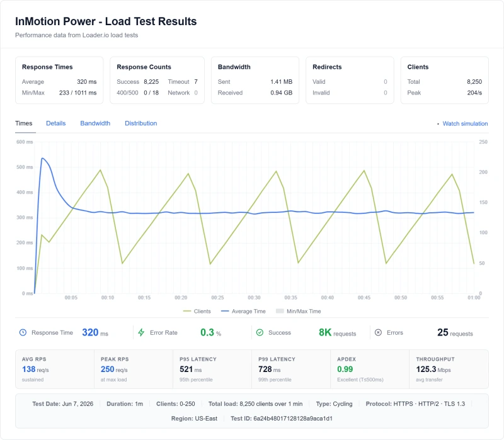Toggle the Min/Max Time legend entry
Image resolution: width=504 pixels, height=440 pixels.
point(298,311)
